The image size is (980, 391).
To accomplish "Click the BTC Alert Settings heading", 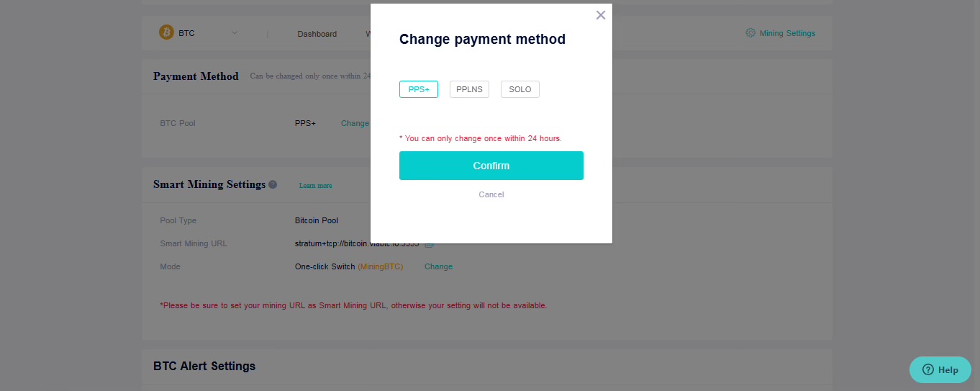I will [x=204, y=366].
